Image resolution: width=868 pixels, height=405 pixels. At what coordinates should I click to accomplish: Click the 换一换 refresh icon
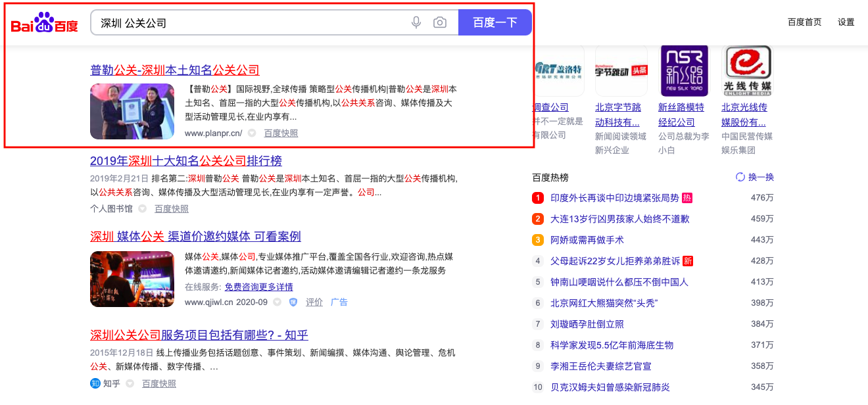tap(740, 177)
